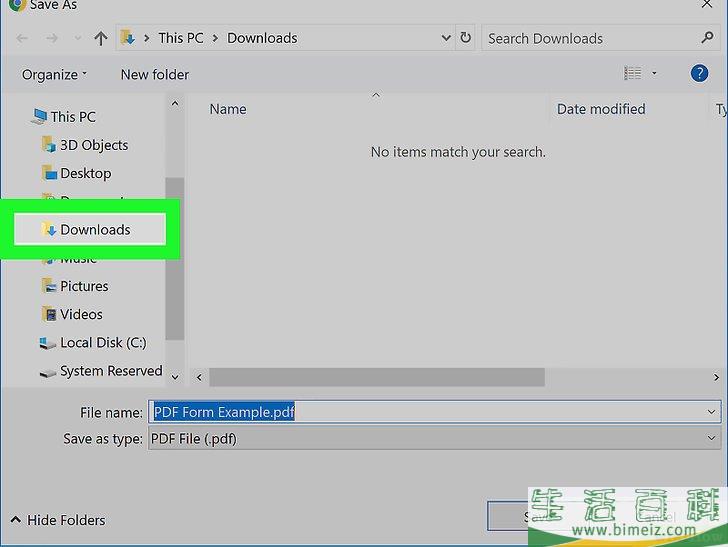728x547 pixels.
Task: Click the view layout icon
Action: pos(632,73)
